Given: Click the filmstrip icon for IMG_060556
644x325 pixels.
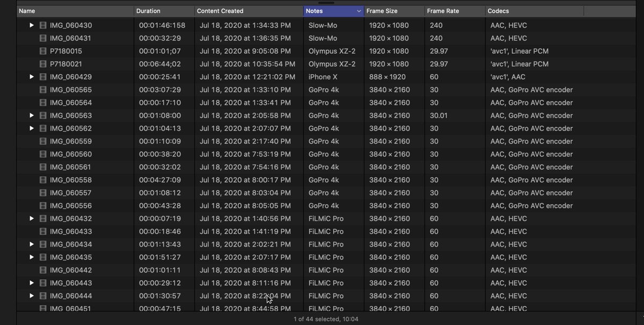Looking at the screenshot, I should (43, 206).
